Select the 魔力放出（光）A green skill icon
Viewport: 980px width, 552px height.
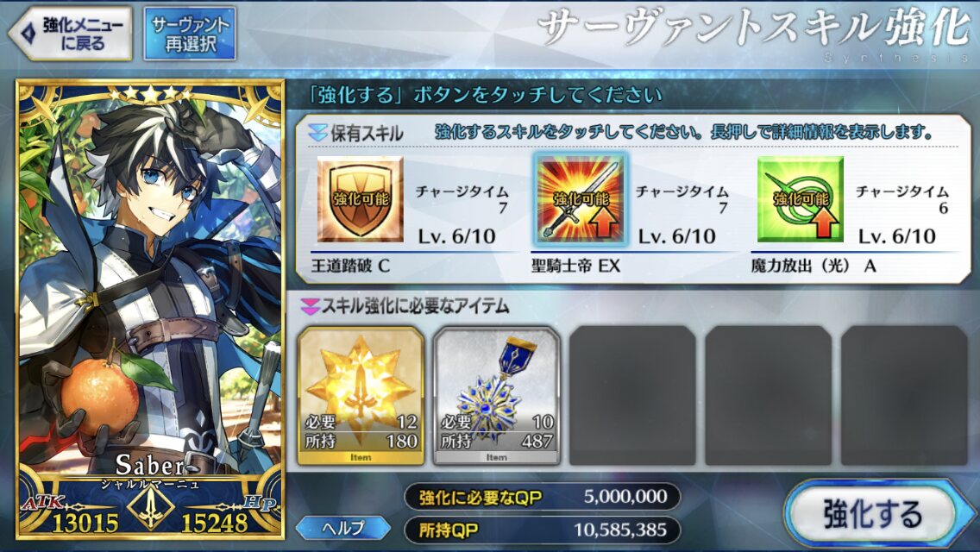click(x=800, y=199)
